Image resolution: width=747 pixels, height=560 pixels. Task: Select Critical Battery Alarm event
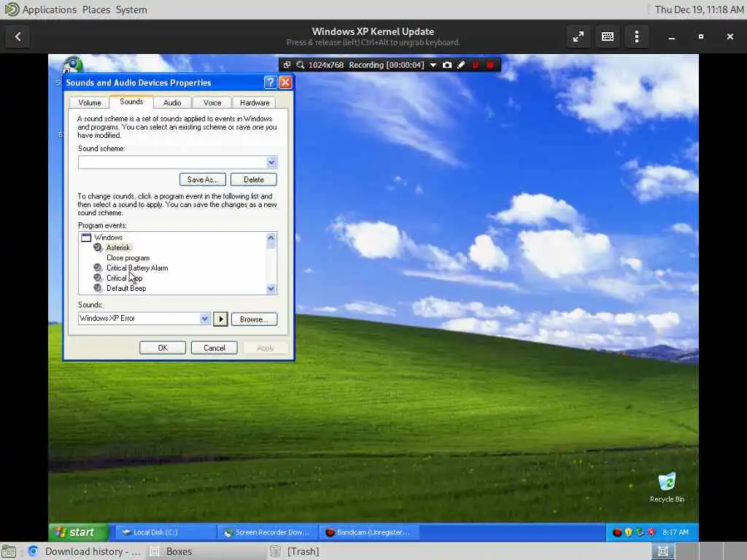137,268
